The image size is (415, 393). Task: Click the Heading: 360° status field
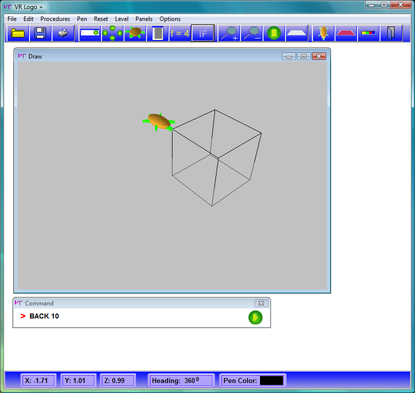click(181, 380)
